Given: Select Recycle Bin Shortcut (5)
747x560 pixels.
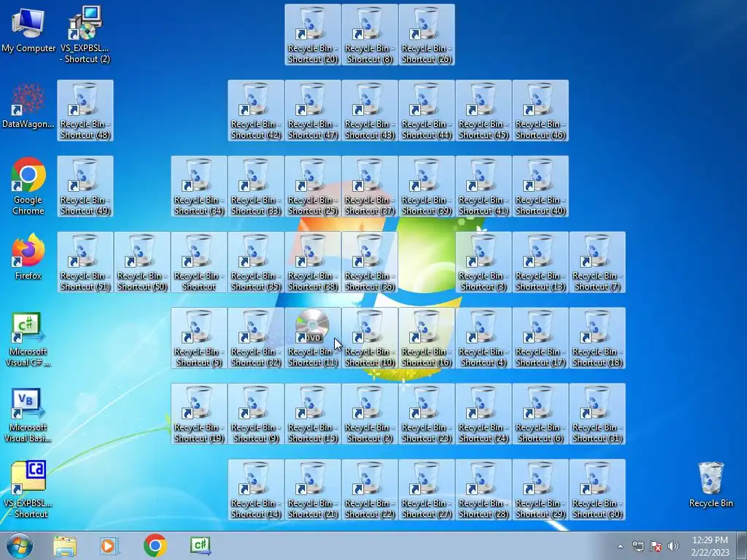Looking at the screenshot, I should [x=199, y=338].
